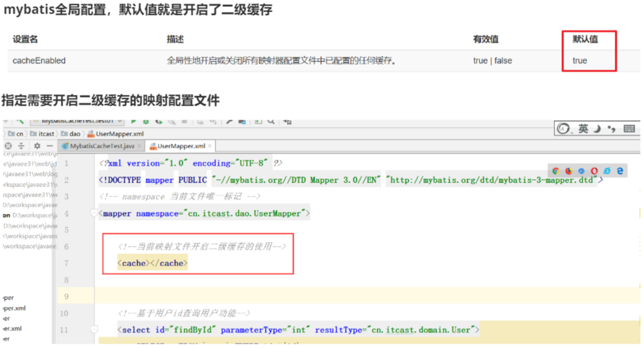Viewport: 644px width, 348px height.
Task: Hide the project panel with minus icon
Action: tap(50, 146)
